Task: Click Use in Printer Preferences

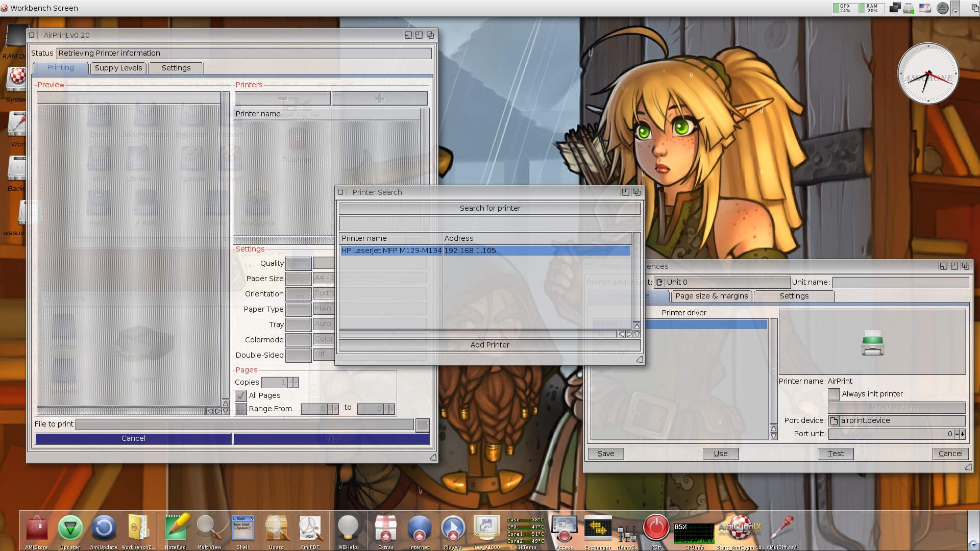Action: coord(721,454)
